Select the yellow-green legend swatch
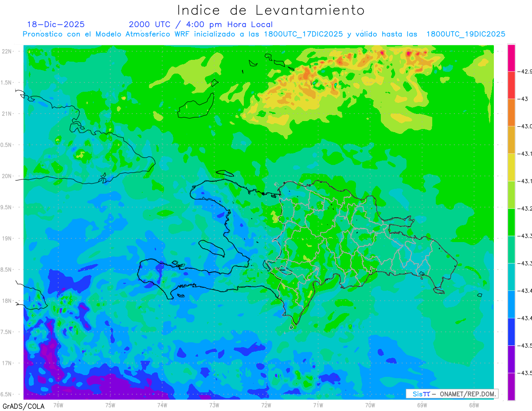 point(511,195)
